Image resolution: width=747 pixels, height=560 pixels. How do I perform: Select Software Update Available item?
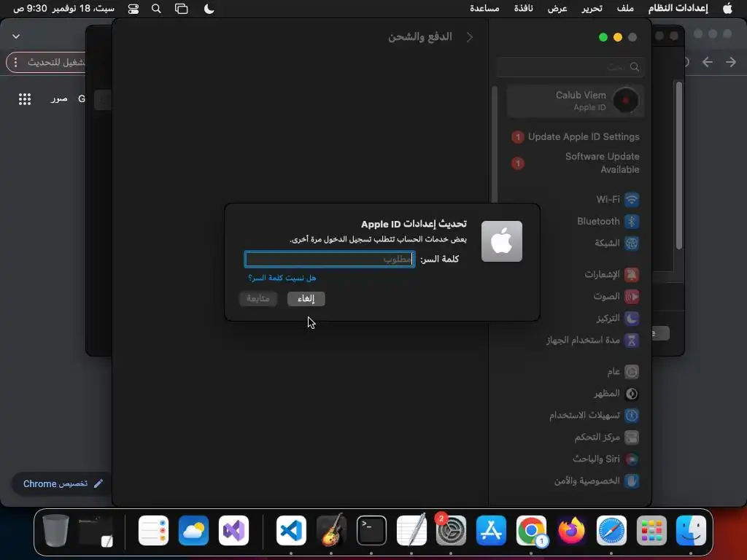pyautogui.click(x=576, y=163)
